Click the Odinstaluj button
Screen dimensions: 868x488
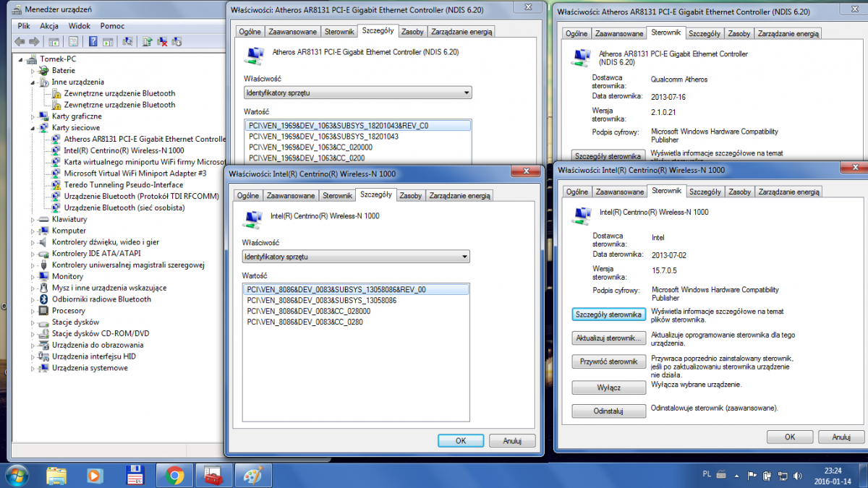click(x=608, y=411)
